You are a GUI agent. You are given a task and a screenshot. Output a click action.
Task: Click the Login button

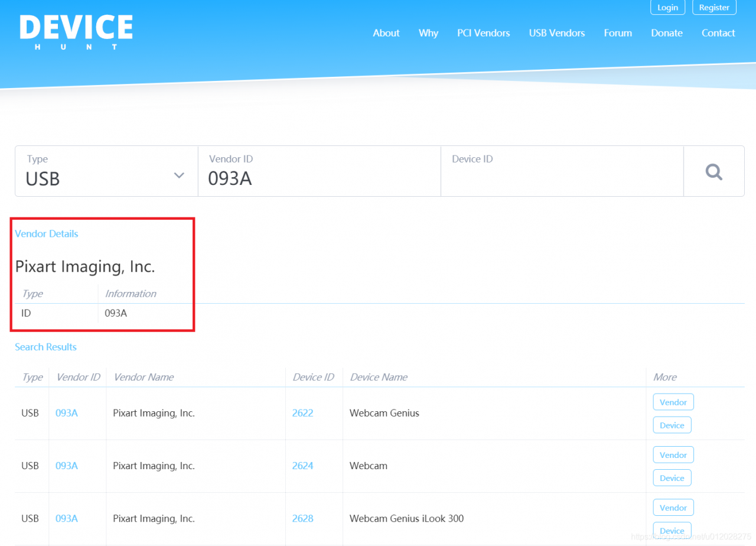667,7
